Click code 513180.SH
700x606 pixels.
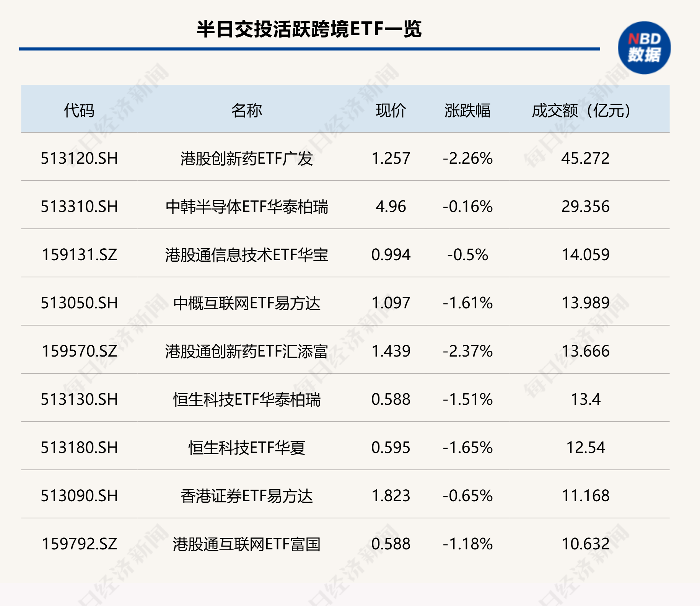click(79, 448)
